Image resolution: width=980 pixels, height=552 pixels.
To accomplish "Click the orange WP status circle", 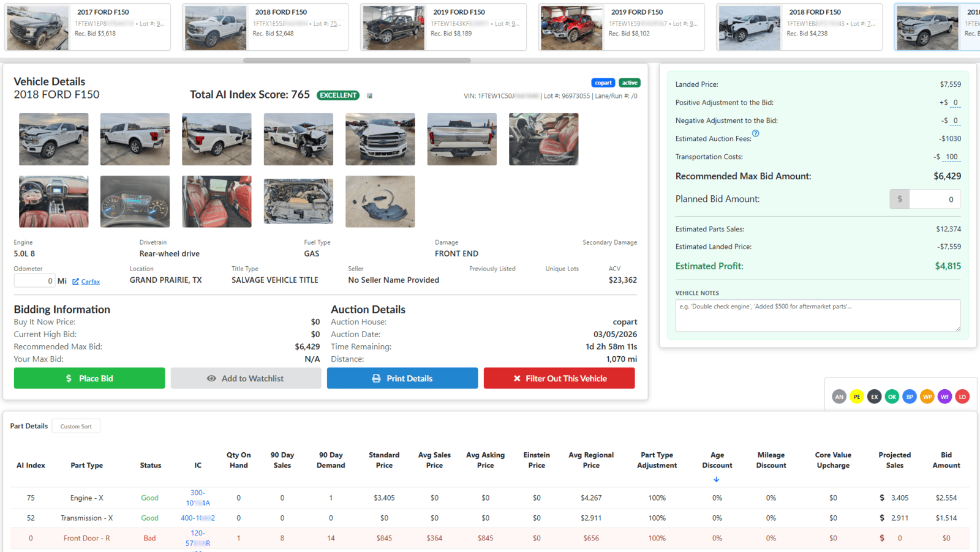I will (x=927, y=397).
